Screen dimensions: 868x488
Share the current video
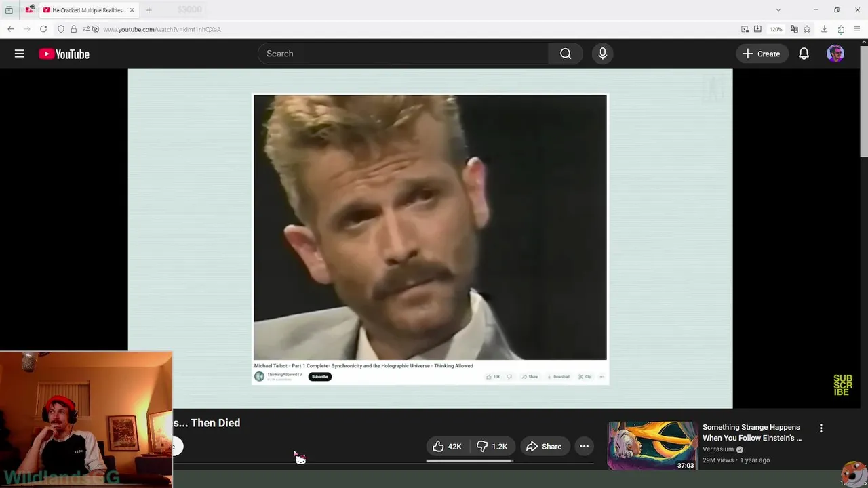click(545, 446)
